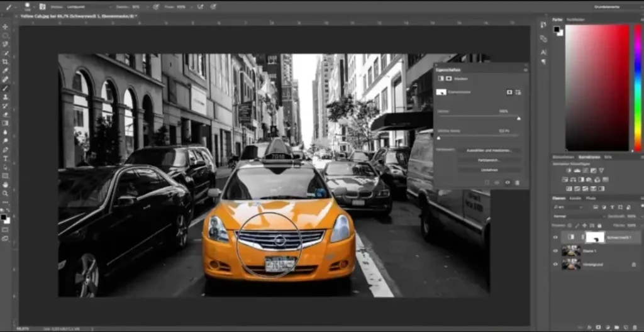Click the apply mask icon in Eigenschaften panel
The image size is (644, 332).
point(497,182)
